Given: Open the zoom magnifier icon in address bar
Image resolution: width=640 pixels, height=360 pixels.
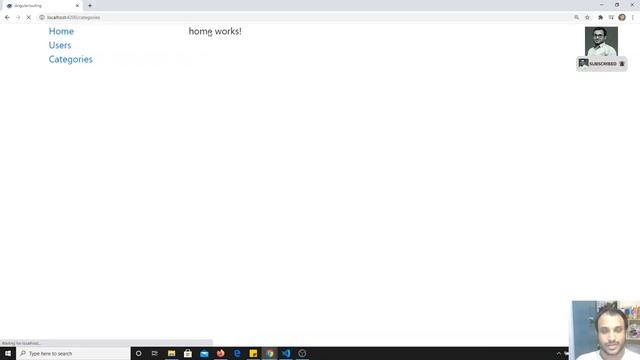Looking at the screenshot, I should (576, 18).
